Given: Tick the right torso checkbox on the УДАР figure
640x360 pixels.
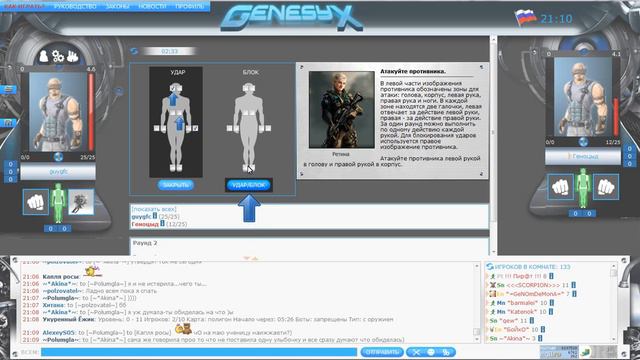Looking at the screenshot, I should point(180,113).
